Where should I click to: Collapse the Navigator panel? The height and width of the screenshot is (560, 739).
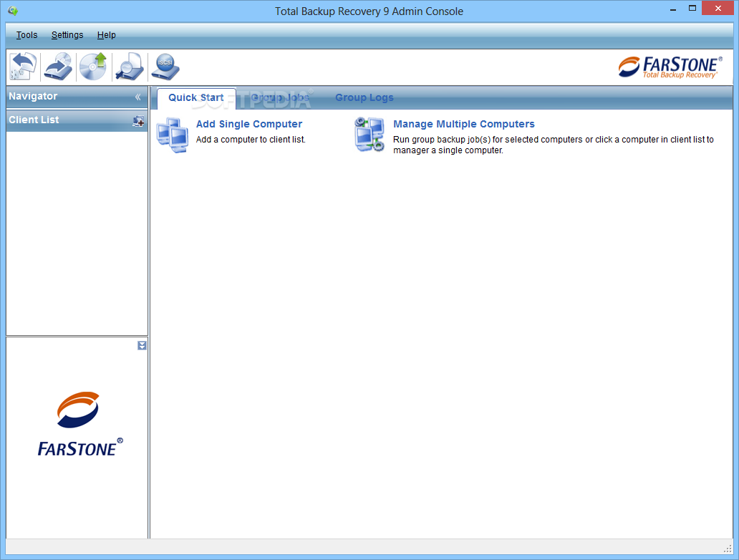(x=137, y=97)
